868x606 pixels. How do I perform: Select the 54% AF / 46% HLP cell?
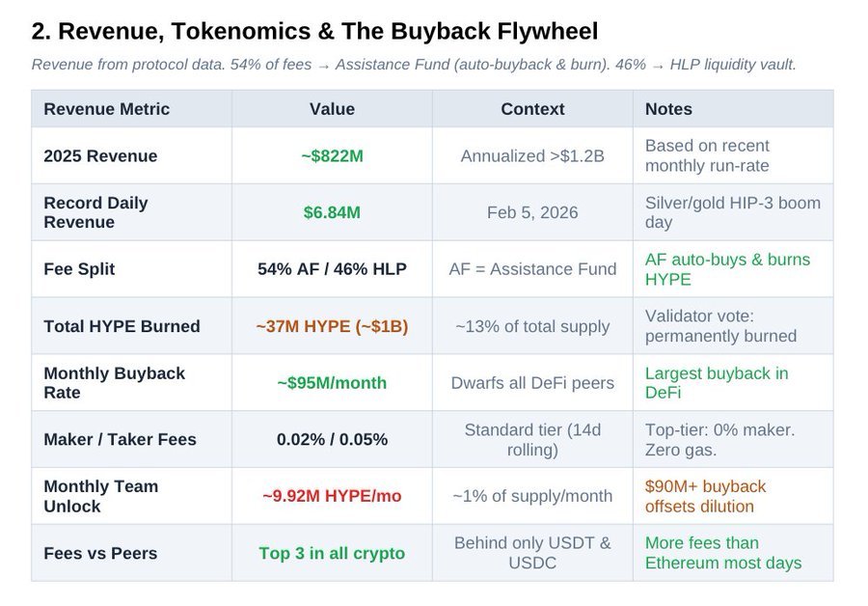point(332,269)
